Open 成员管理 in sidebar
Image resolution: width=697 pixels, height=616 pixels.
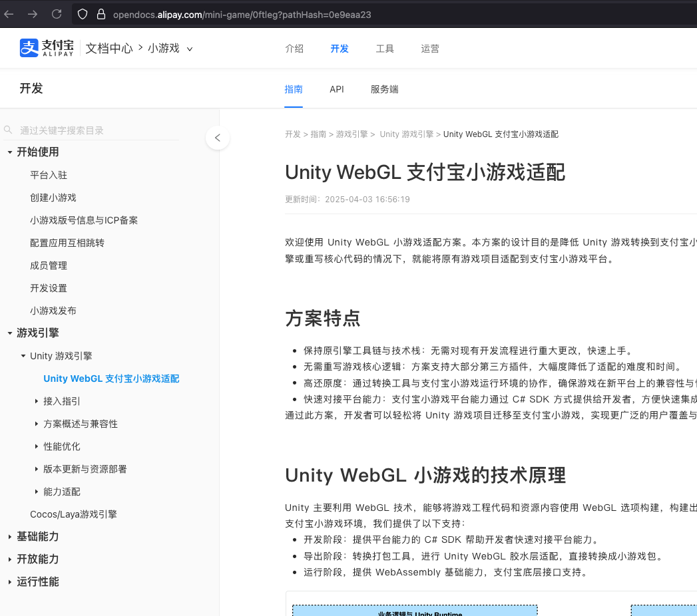coord(49,265)
